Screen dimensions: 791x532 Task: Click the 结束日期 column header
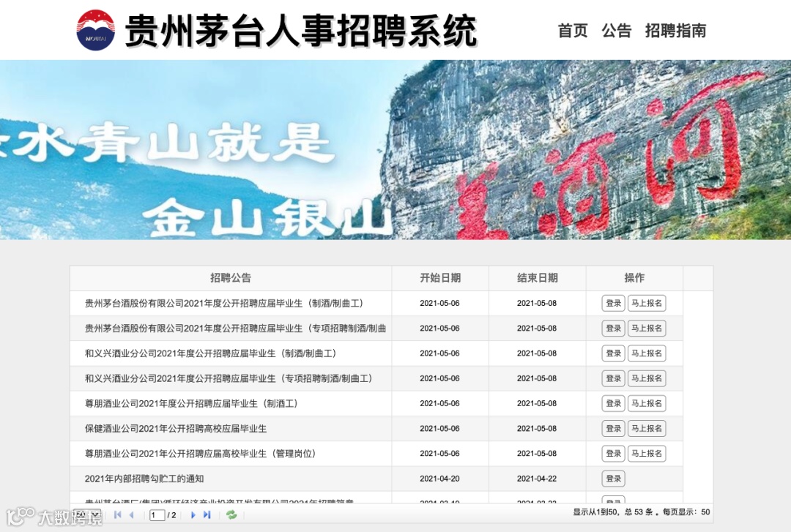[538, 278]
